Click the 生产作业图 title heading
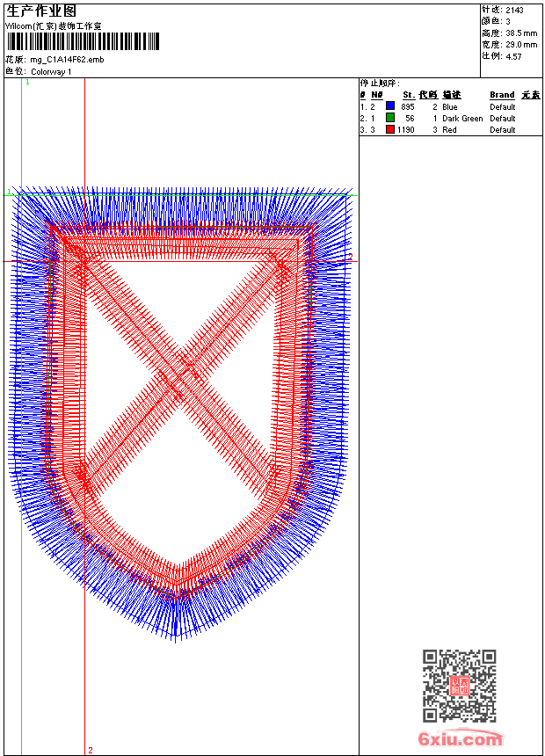Image resolution: width=545 pixels, height=756 pixels. [41, 11]
